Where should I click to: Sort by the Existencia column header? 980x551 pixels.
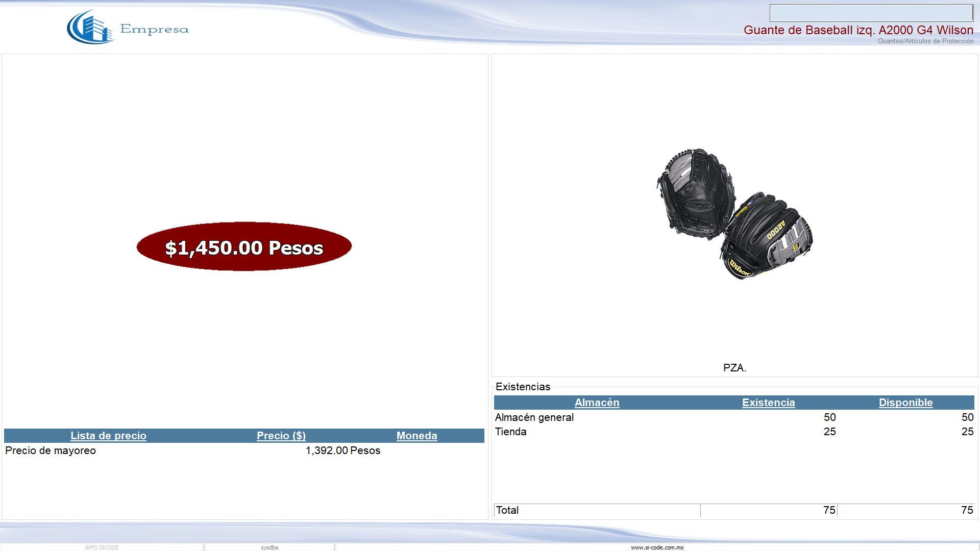768,403
